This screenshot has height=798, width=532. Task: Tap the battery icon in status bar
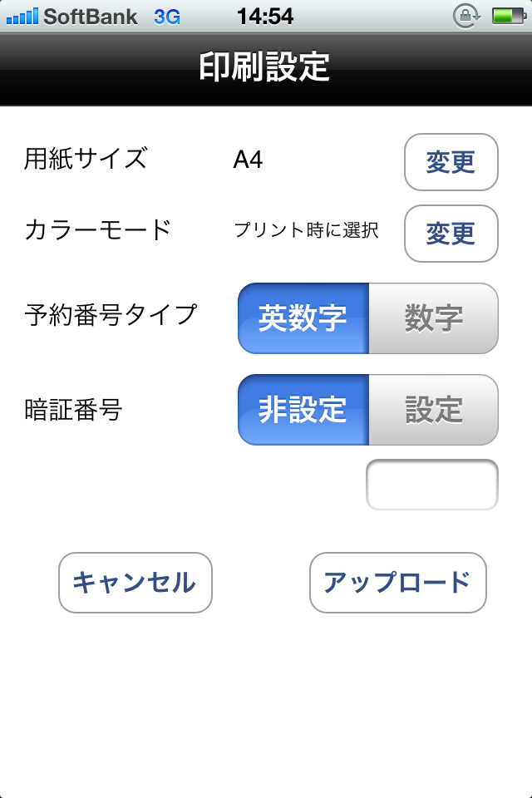506,16
